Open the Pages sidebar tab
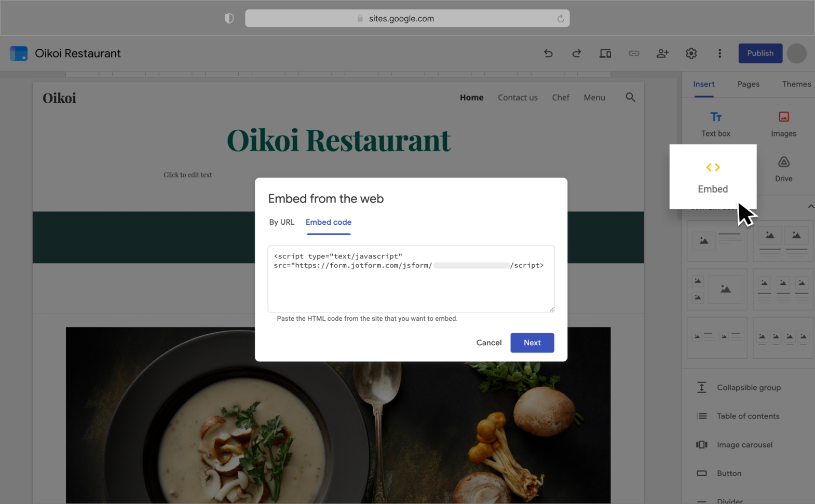This screenshot has height=504, width=815. click(748, 84)
